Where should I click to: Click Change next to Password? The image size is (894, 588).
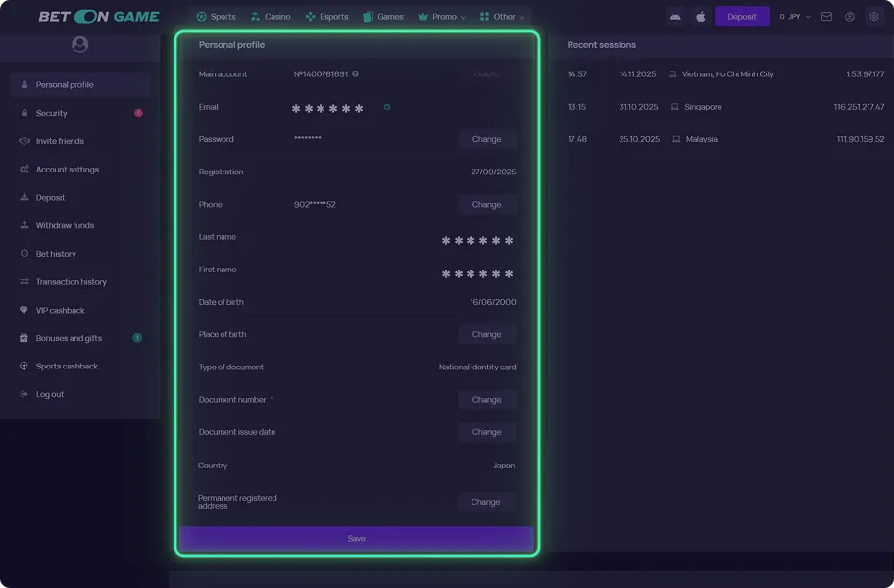[487, 139]
